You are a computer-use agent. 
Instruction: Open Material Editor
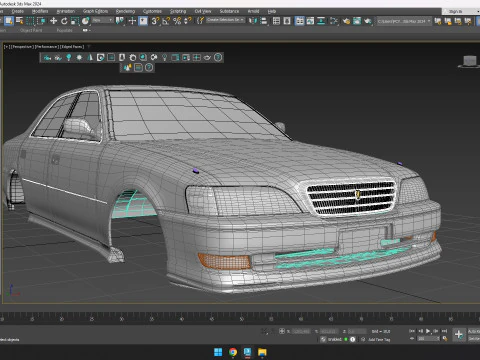tap(334, 21)
